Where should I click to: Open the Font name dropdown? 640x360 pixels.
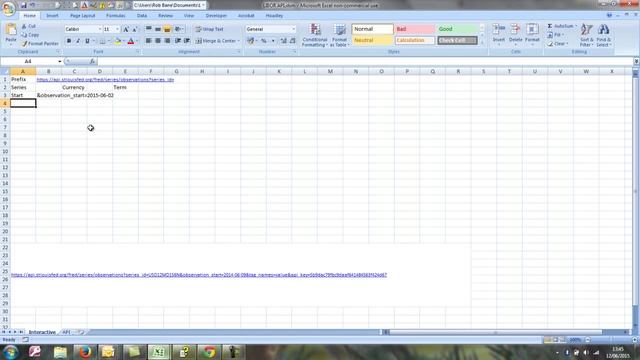pos(100,29)
